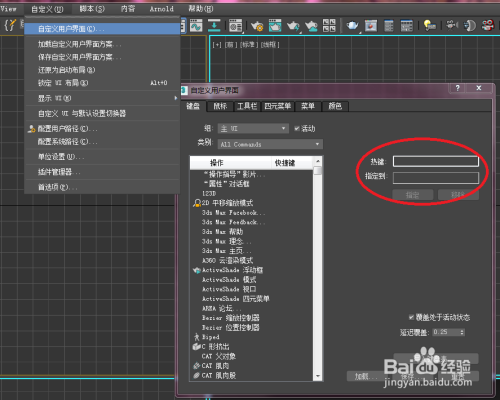The image size is (500, 400).
Task: Click the 移除 button
Action: [x=458, y=195]
